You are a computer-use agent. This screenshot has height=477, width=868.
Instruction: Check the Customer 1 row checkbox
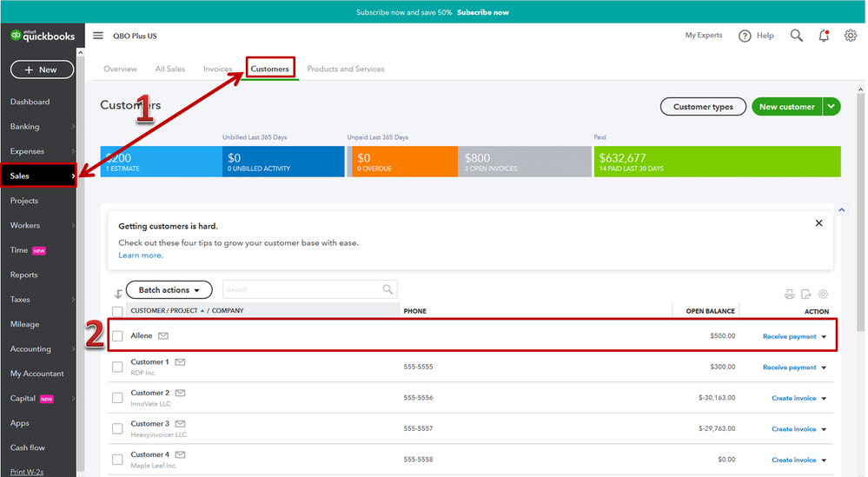point(117,367)
